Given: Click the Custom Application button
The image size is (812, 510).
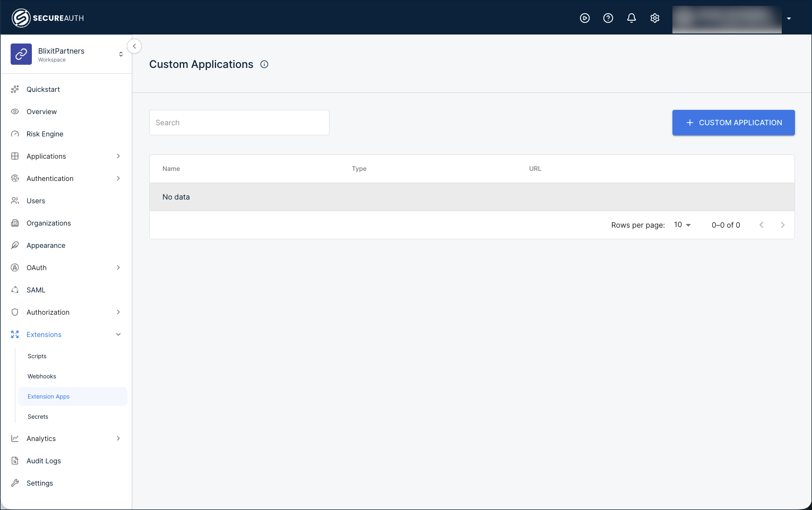Looking at the screenshot, I should coord(733,123).
